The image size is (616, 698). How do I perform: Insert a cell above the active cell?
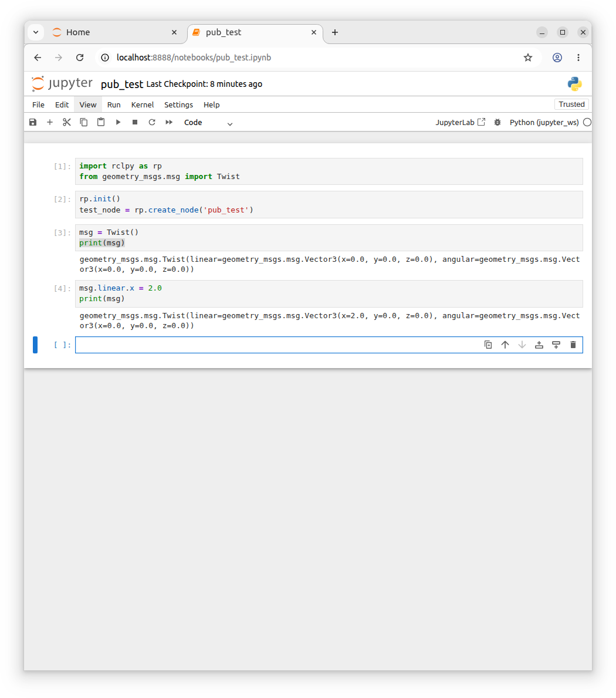pyautogui.click(x=539, y=345)
